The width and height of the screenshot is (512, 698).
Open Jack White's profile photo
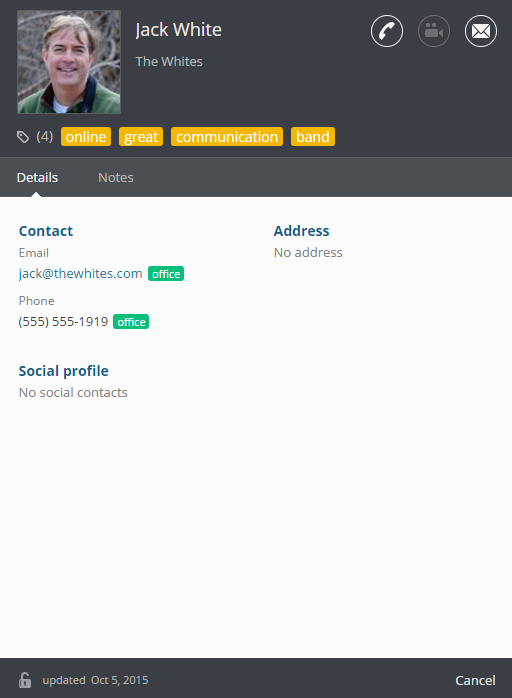(x=69, y=62)
